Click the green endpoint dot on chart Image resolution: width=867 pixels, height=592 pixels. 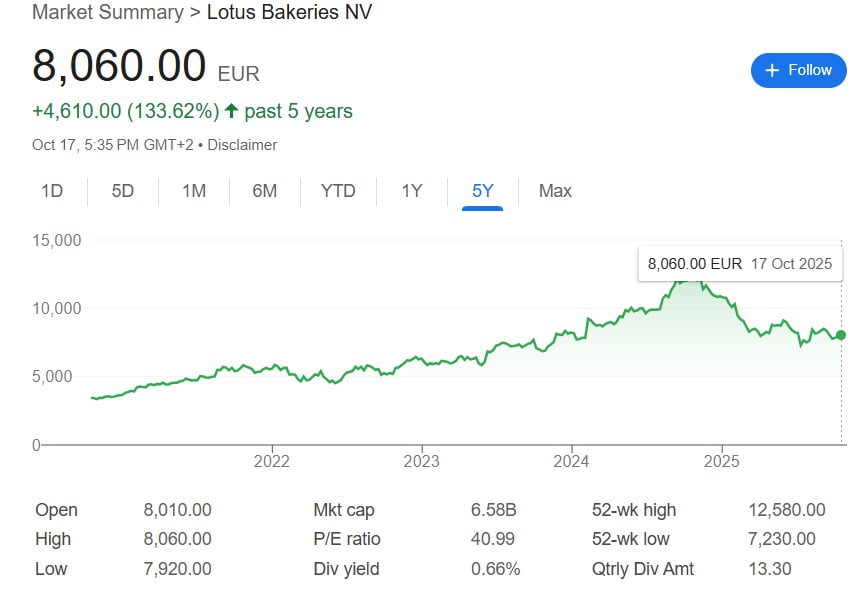[841, 335]
